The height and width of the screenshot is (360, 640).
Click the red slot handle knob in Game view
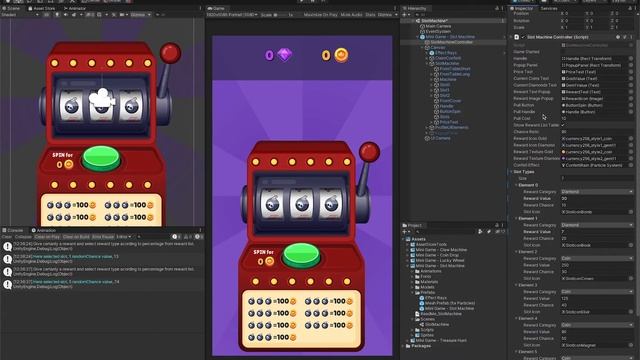(369, 152)
